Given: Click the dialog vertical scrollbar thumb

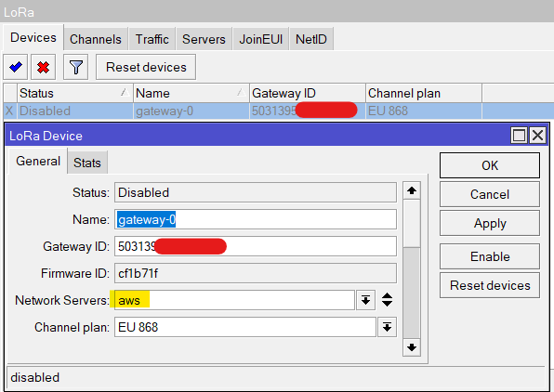Looking at the screenshot, I should (412, 223).
